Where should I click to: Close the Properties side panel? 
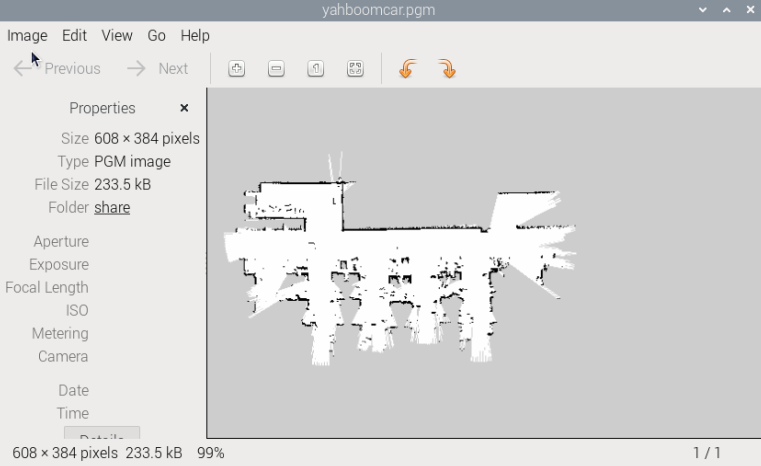coord(184,108)
